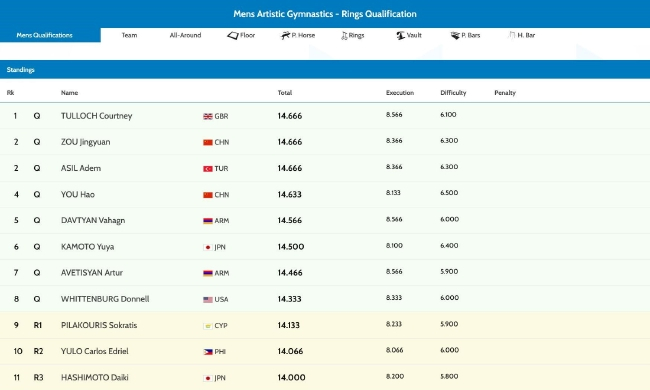Select the Vault apparatus icon
The width and height of the screenshot is (650, 390).
point(400,36)
